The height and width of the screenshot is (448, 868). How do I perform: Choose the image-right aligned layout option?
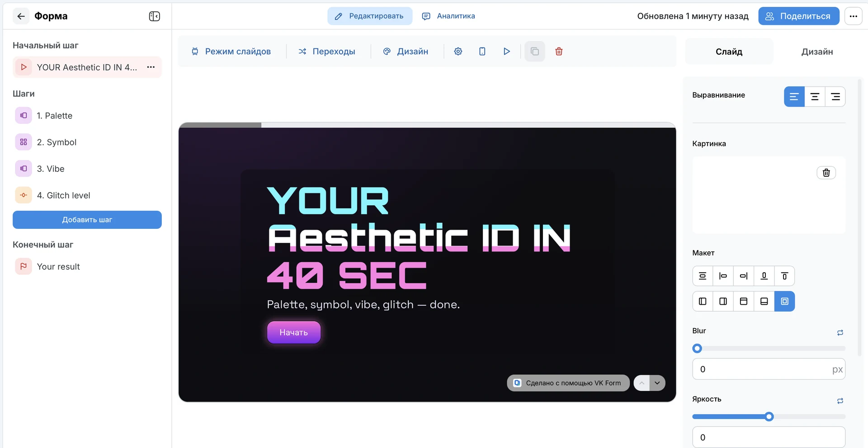point(744,276)
